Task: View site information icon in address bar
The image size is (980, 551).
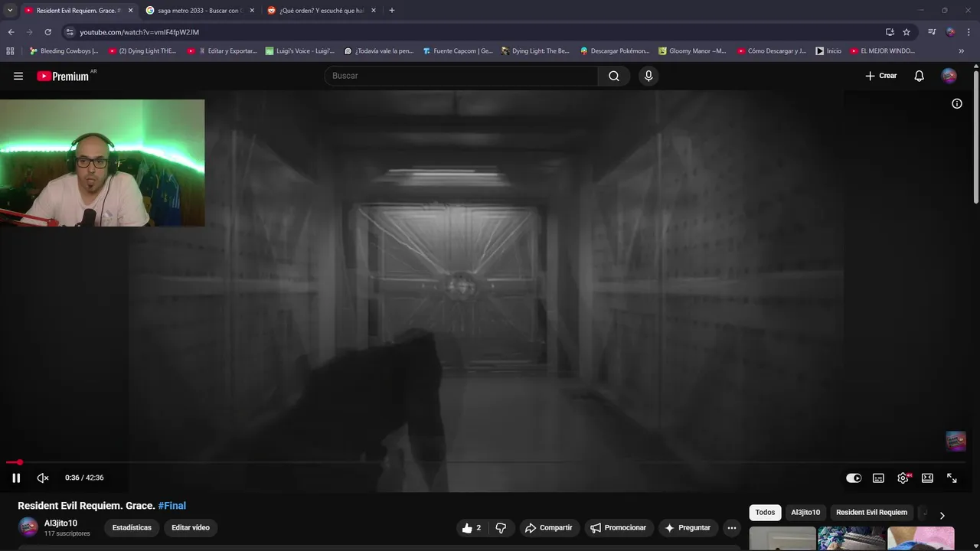Action: [x=70, y=32]
